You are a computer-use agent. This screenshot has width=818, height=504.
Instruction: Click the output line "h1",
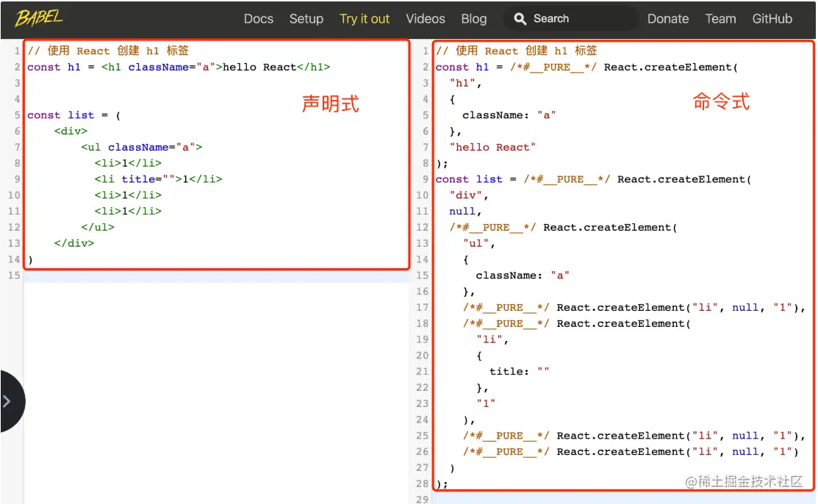(x=465, y=83)
